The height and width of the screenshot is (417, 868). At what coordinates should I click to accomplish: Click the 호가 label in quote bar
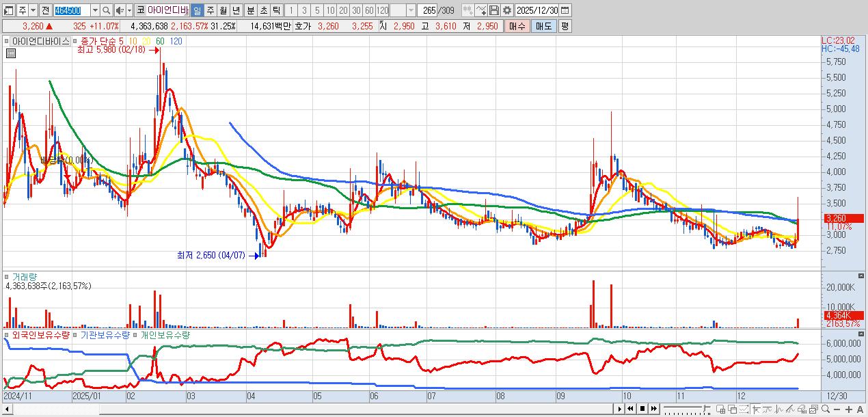[x=303, y=26]
